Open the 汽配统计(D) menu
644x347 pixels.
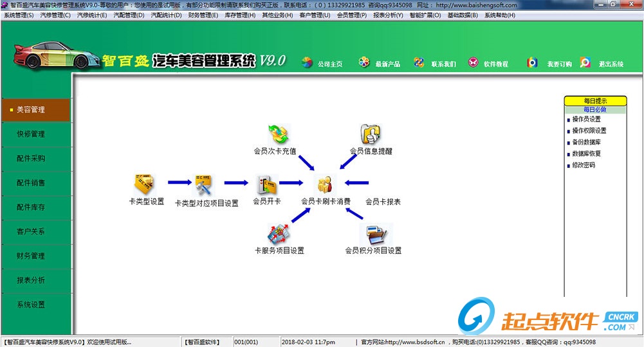point(167,15)
